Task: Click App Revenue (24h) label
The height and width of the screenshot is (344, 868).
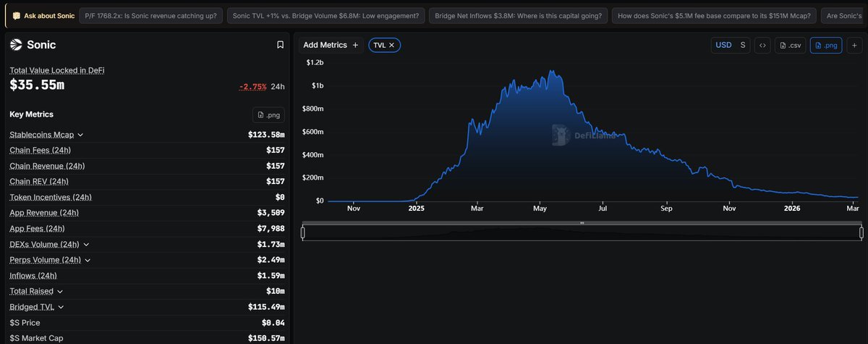Action: pos(44,213)
